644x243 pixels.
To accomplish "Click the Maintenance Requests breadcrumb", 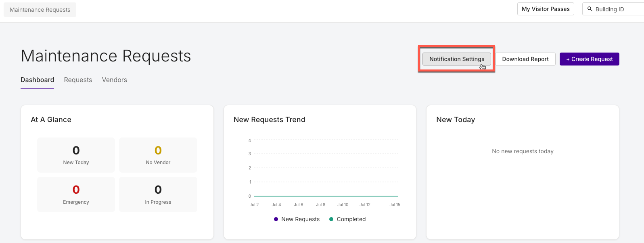I will (40, 10).
